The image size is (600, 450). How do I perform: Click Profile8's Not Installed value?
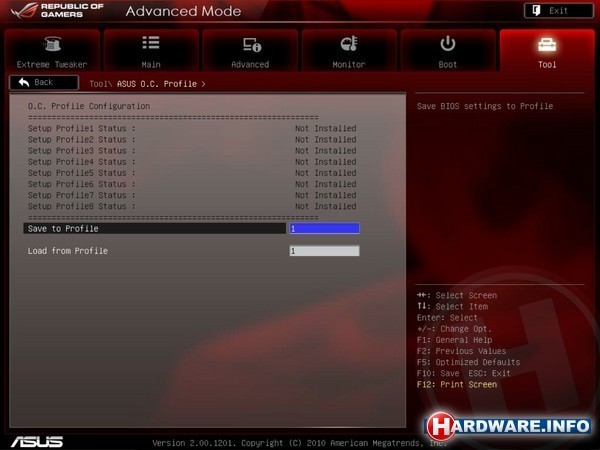(326, 206)
